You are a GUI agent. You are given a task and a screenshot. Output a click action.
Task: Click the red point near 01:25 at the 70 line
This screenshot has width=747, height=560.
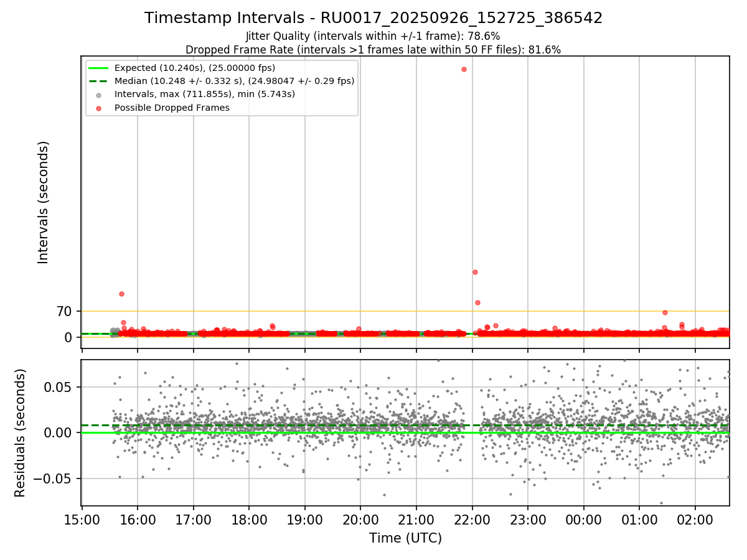coord(665,312)
